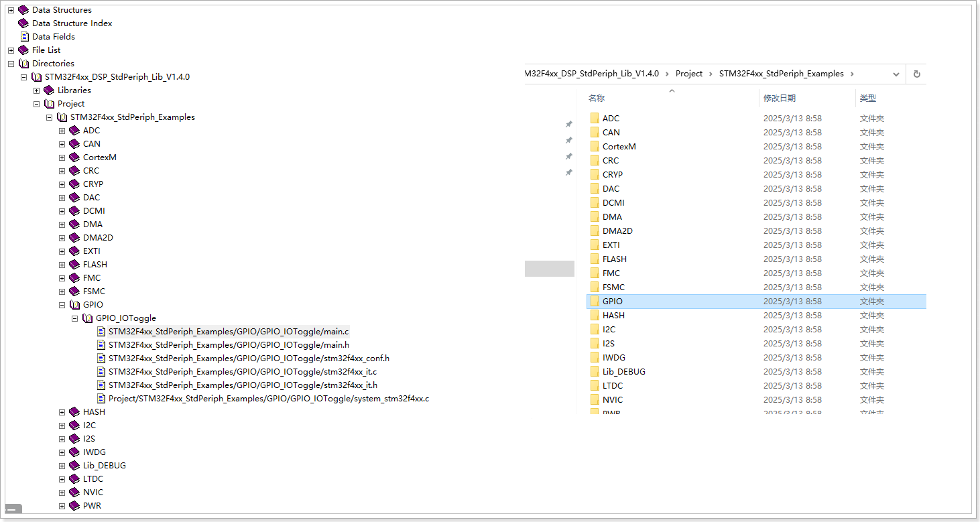The height and width of the screenshot is (522, 980).
Task: Sort by the 类型 column header
Action: tap(867, 98)
